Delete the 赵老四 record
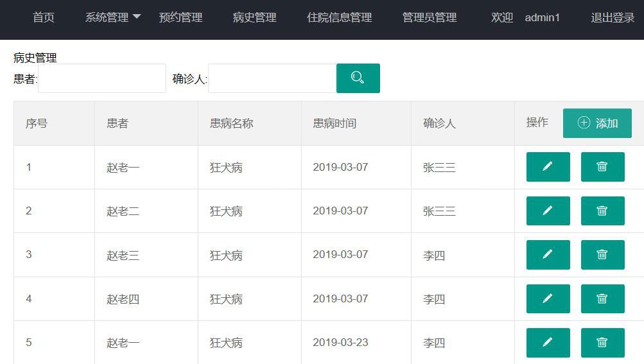Image resolution: width=644 pixels, height=364 pixels. tap(602, 299)
